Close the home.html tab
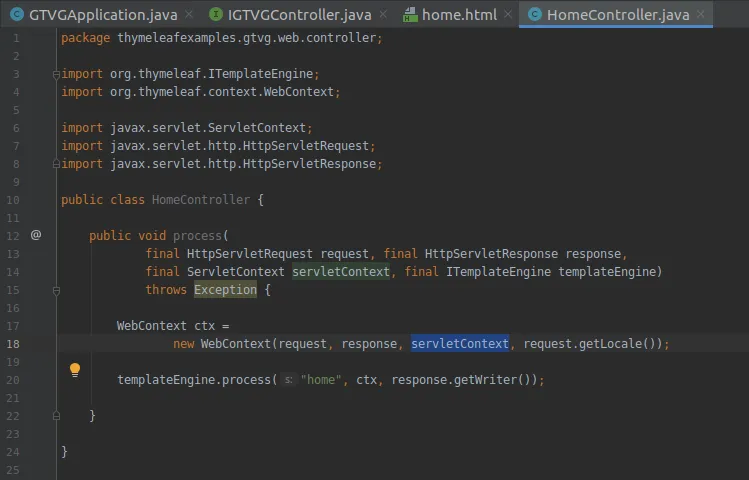The image size is (749, 480). (x=508, y=14)
